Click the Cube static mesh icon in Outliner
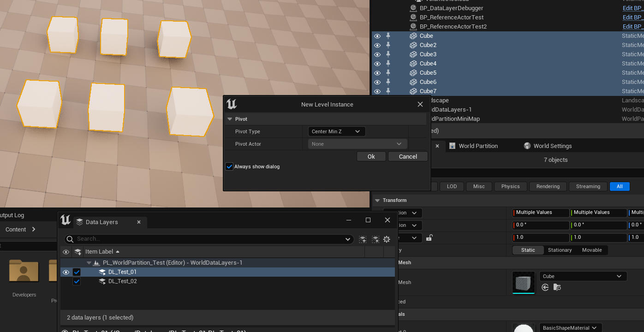 coord(413,36)
